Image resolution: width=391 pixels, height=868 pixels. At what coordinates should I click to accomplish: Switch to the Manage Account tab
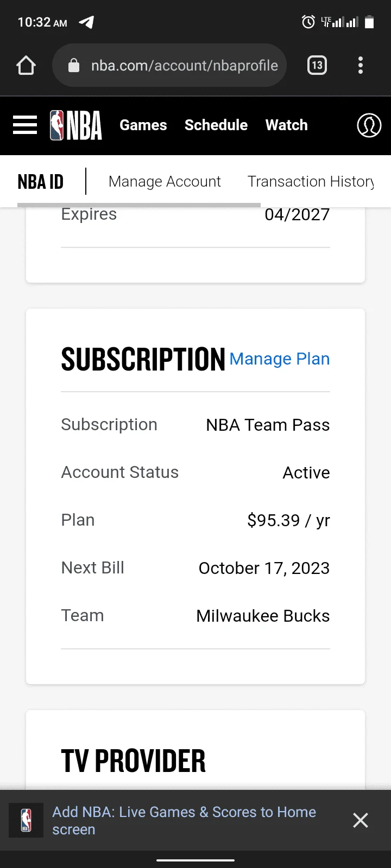click(x=165, y=182)
